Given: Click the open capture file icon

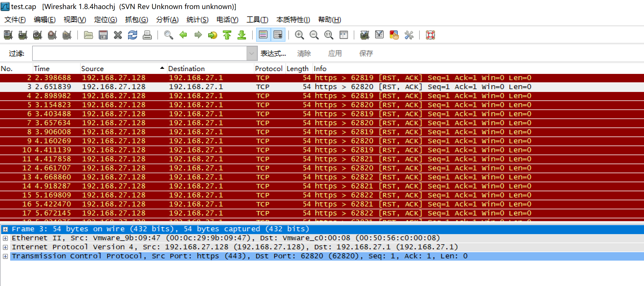Looking at the screenshot, I should (88, 35).
